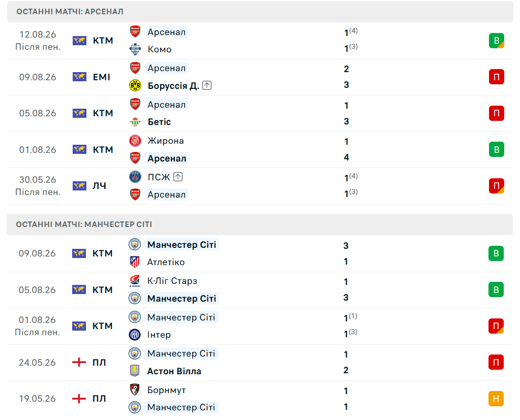
Task: Click the Bournemouth club badge
Action: (x=135, y=390)
